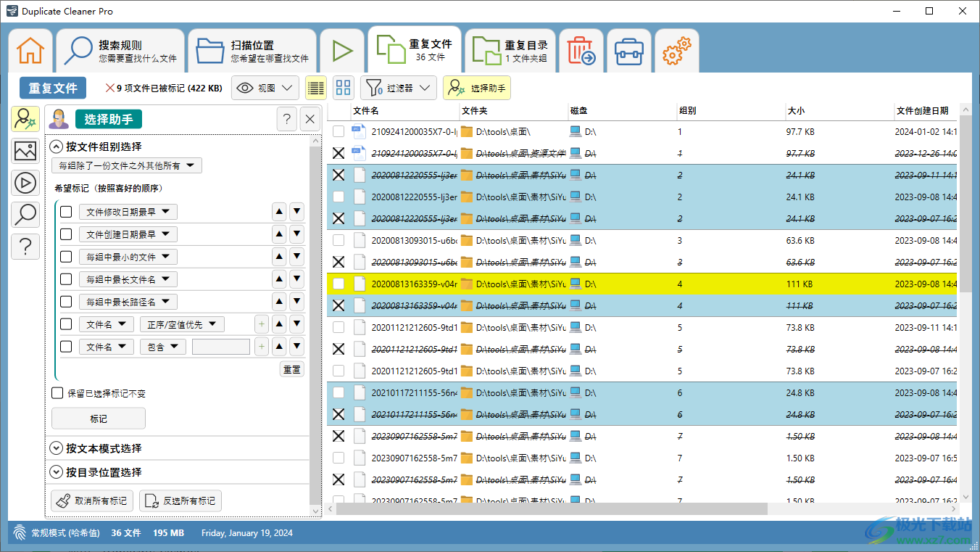Switch to thumbnail grid view

point(344,88)
